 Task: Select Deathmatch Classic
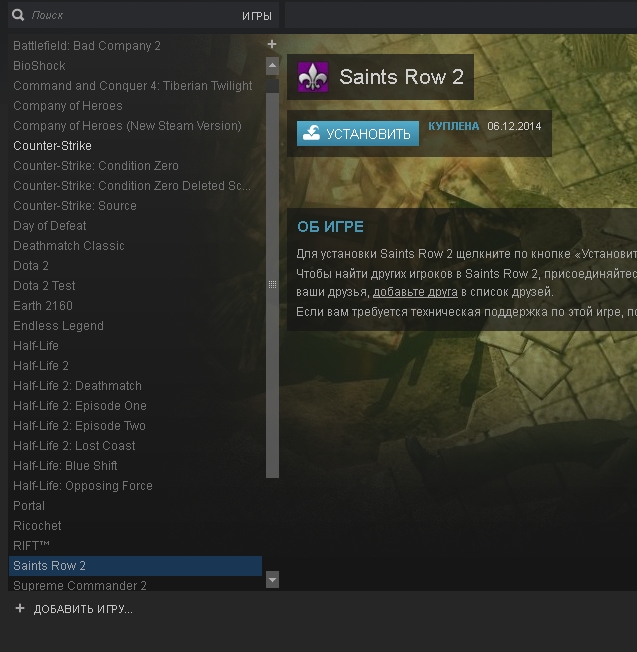[135, 245]
